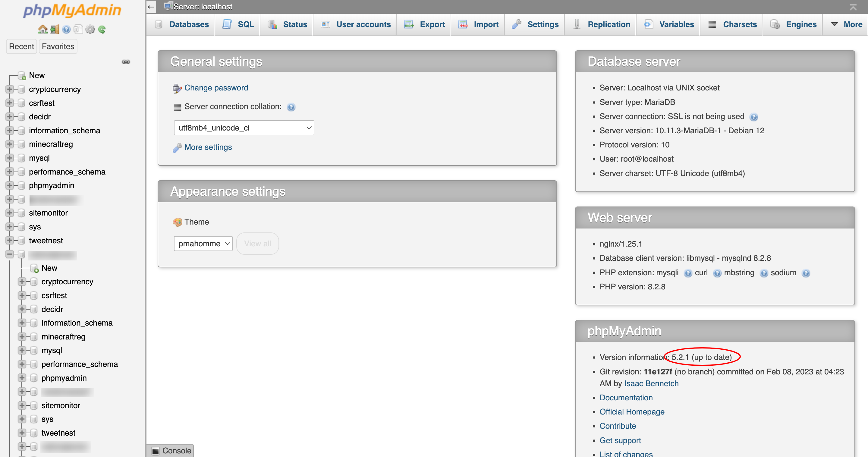Click the back arrow beside Server: localhost
Image resolution: width=868 pixels, height=457 pixels.
(x=151, y=6)
